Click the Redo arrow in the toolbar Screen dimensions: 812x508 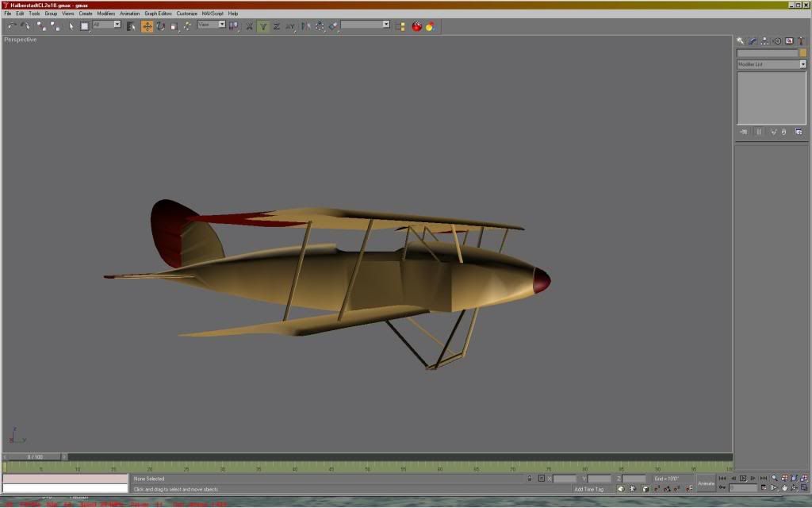pyautogui.click(x=25, y=26)
